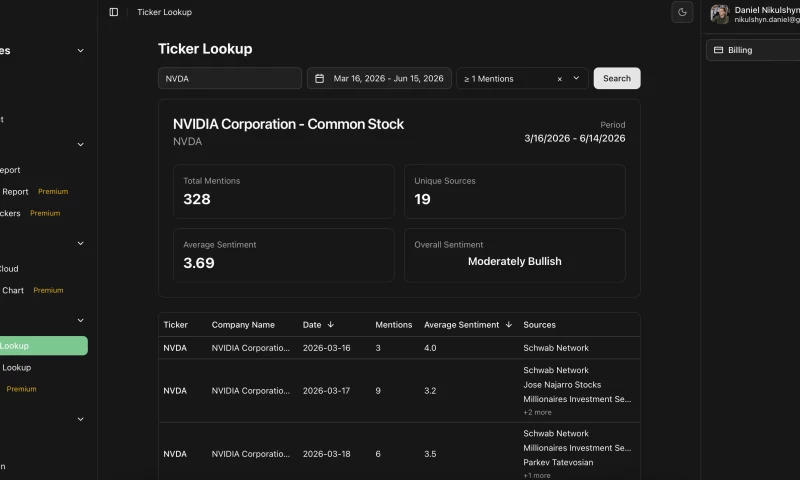
Task: Click Schwab Network in 2026-03-16 row
Action: click(x=556, y=348)
